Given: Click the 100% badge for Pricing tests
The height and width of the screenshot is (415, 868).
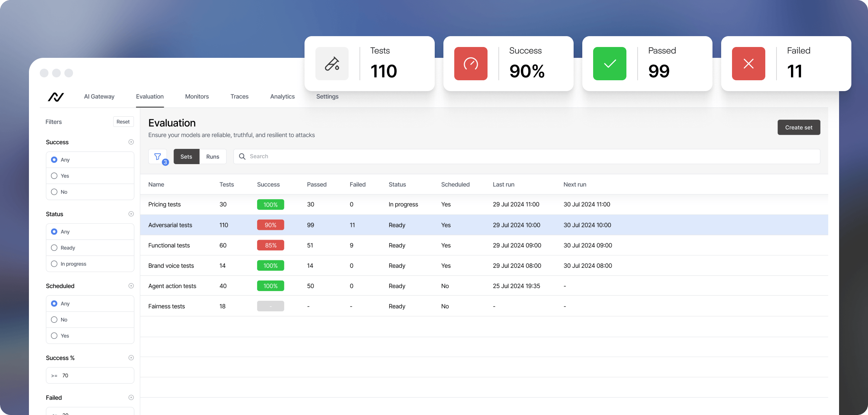Looking at the screenshot, I should click(x=271, y=205).
